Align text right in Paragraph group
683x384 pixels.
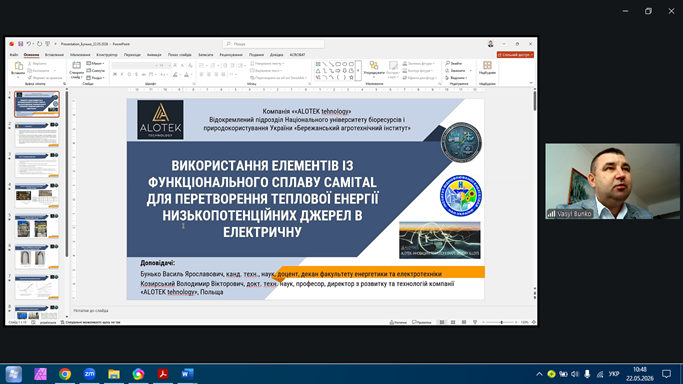pos(216,74)
